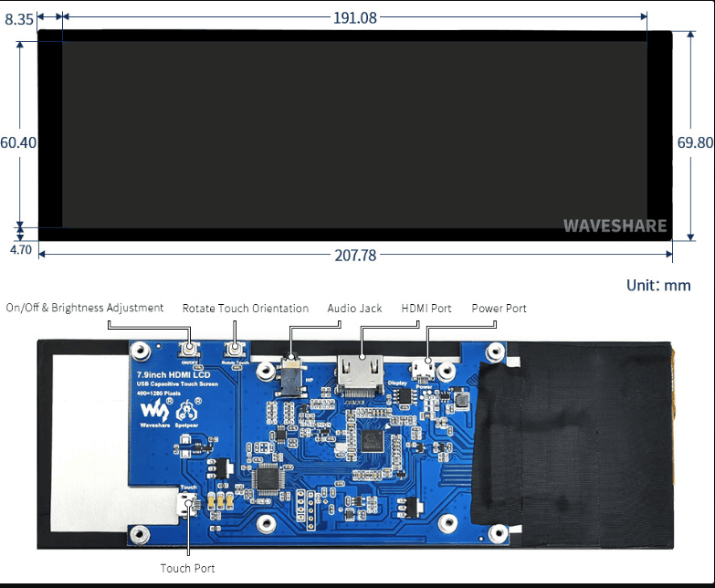Click the black LCD screen area
Image resolution: width=715 pixels, height=588 pixels.
coord(355,135)
